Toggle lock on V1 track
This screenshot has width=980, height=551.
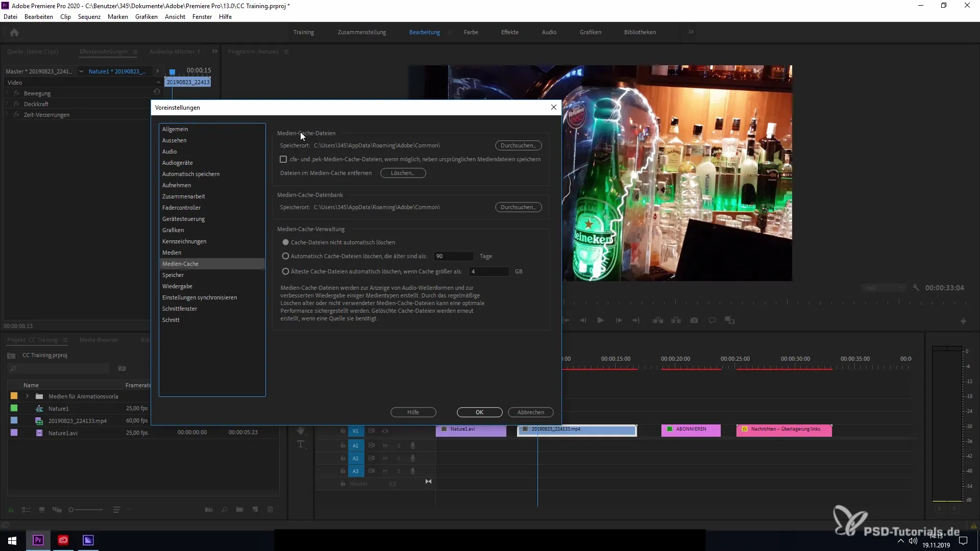pyautogui.click(x=343, y=431)
